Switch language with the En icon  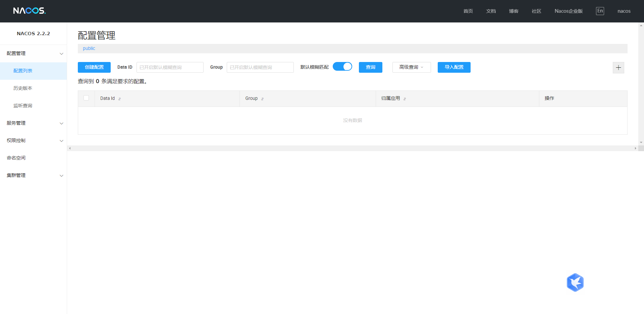(x=600, y=11)
